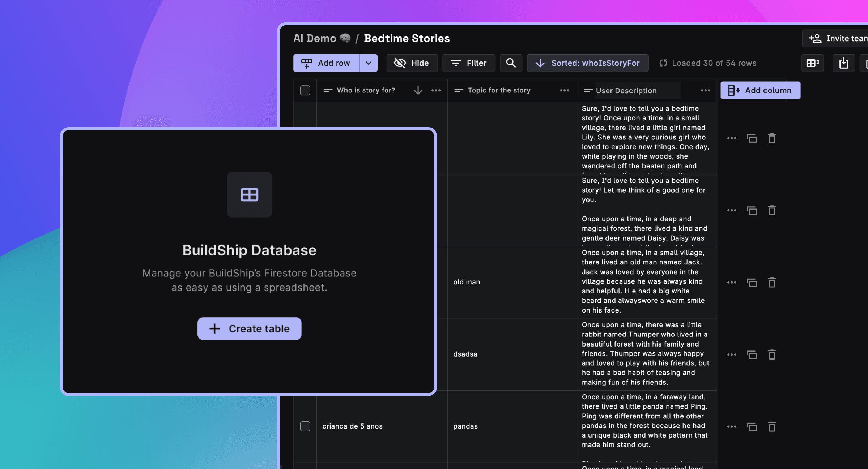Toggle the select-all rows checkbox in header
The height and width of the screenshot is (469, 868).
[305, 90]
